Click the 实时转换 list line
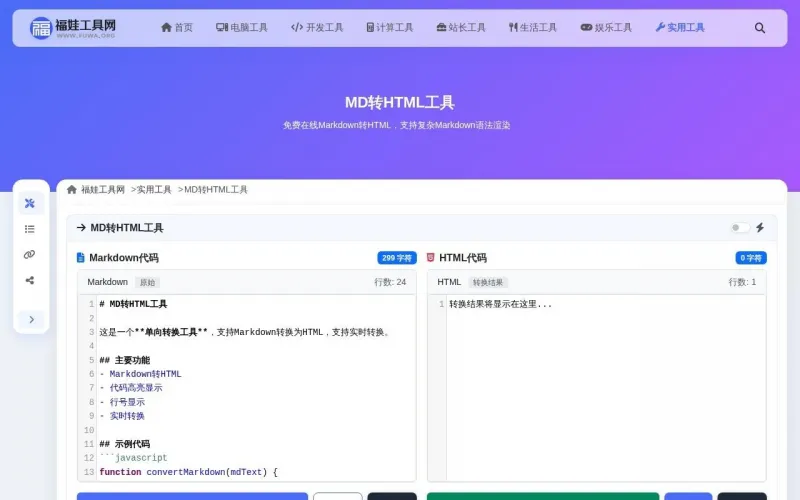 coord(122,416)
